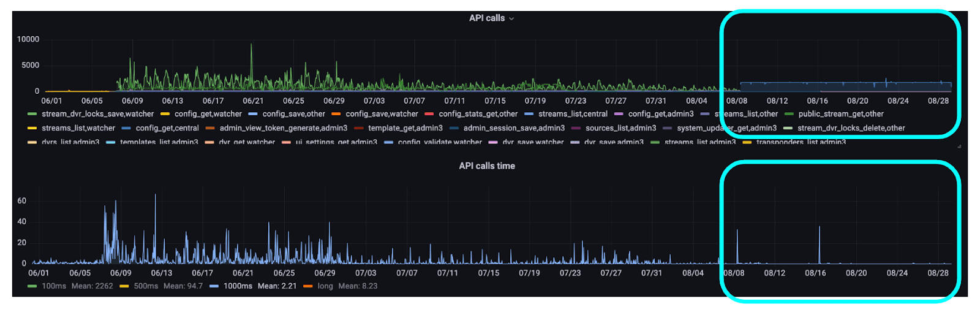Toggle the config_get,watcher legend series
The image size is (980, 320).
click(x=208, y=114)
